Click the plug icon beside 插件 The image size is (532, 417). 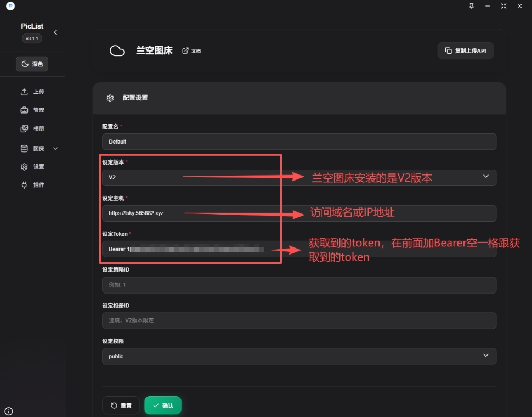(24, 185)
